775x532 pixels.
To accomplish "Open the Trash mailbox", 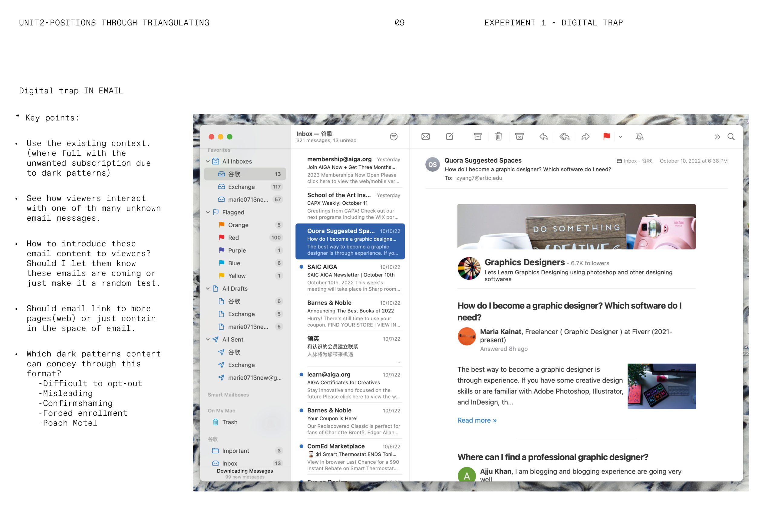I will [x=245, y=422].
